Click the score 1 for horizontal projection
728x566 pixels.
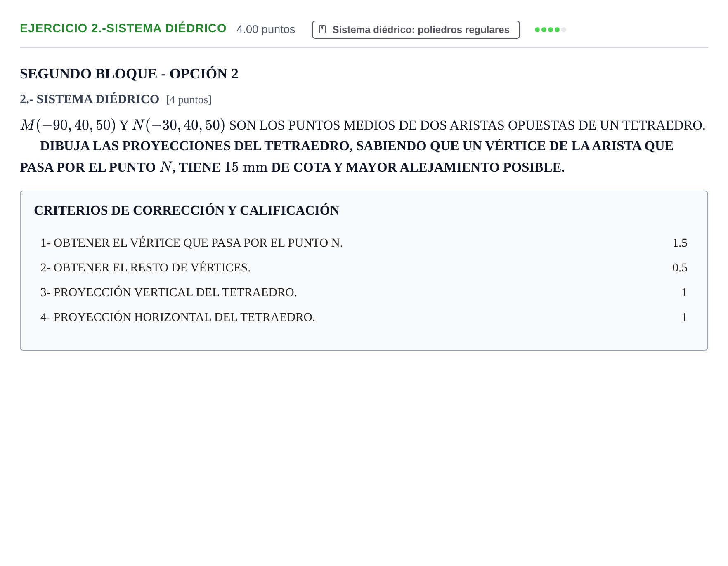(x=684, y=317)
